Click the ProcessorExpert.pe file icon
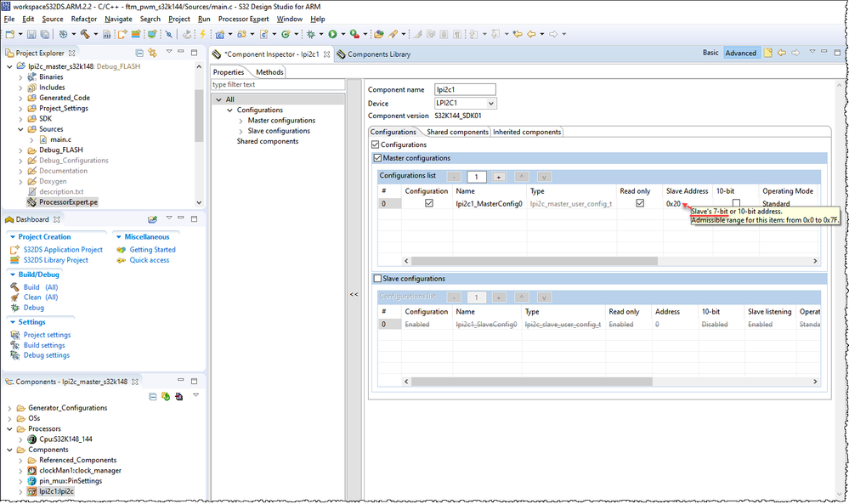 [31, 202]
